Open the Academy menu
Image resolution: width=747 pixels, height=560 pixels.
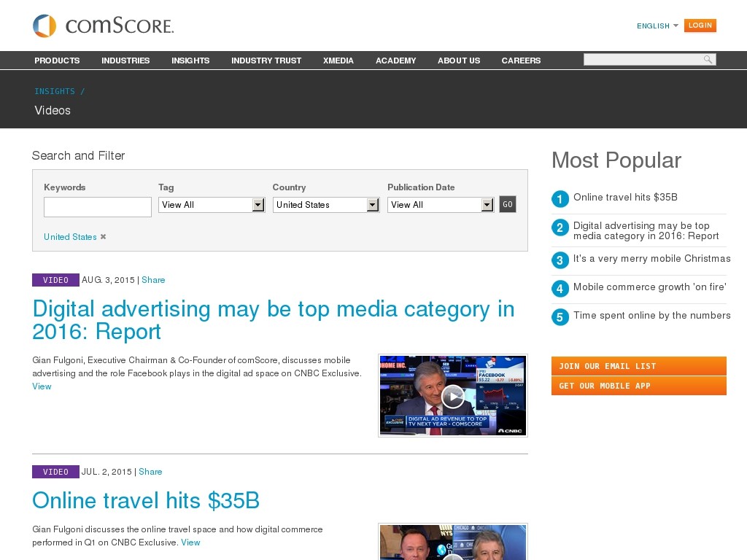(x=396, y=61)
